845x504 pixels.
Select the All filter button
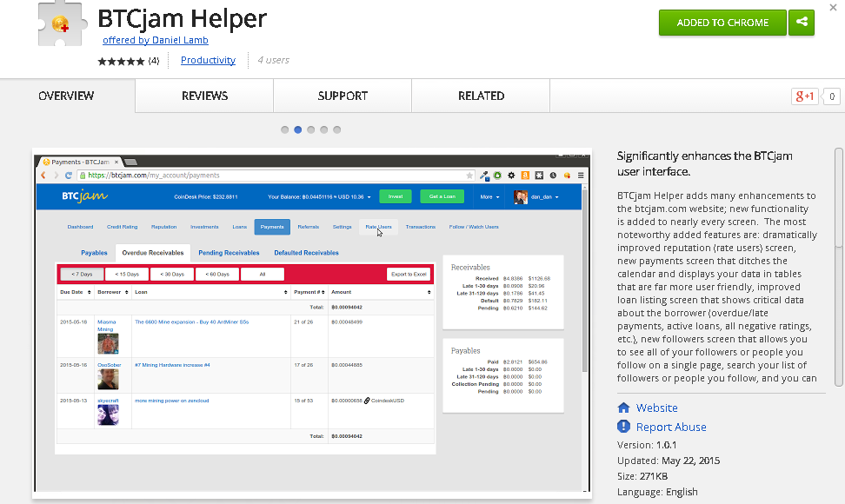pos(263,274)
